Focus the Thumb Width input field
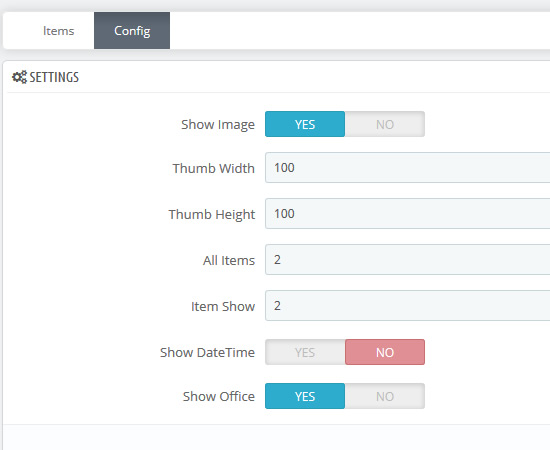The height and width of the screenshot is (450, 550). (408, 168)
